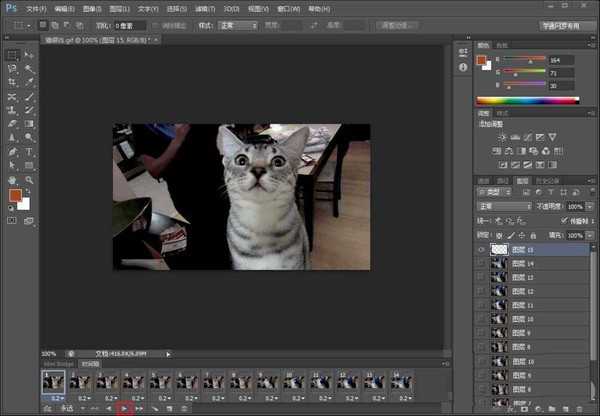This screenshot has width=600, height=416.
Task: Play the frame animation
Action: coord(123,408)
